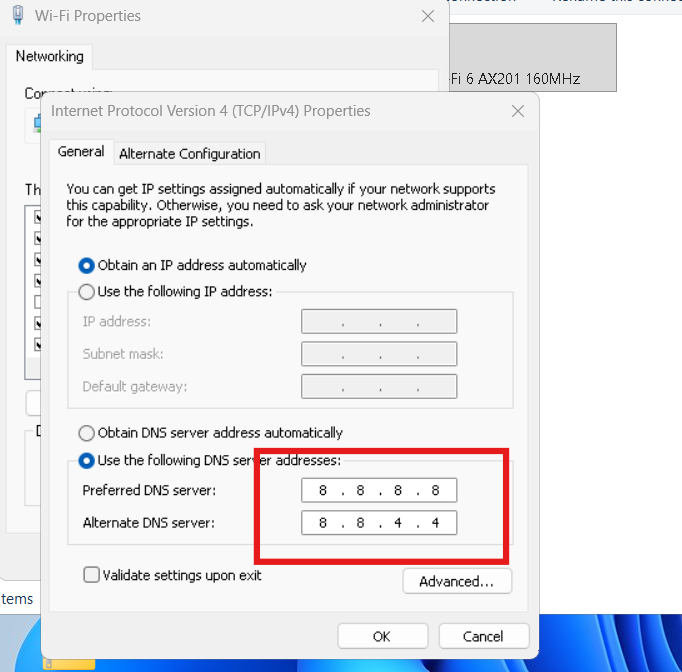This screenshot has height=672, width=682.
Task: Open the Advanced... settings button
Action: tap(457, 581)
